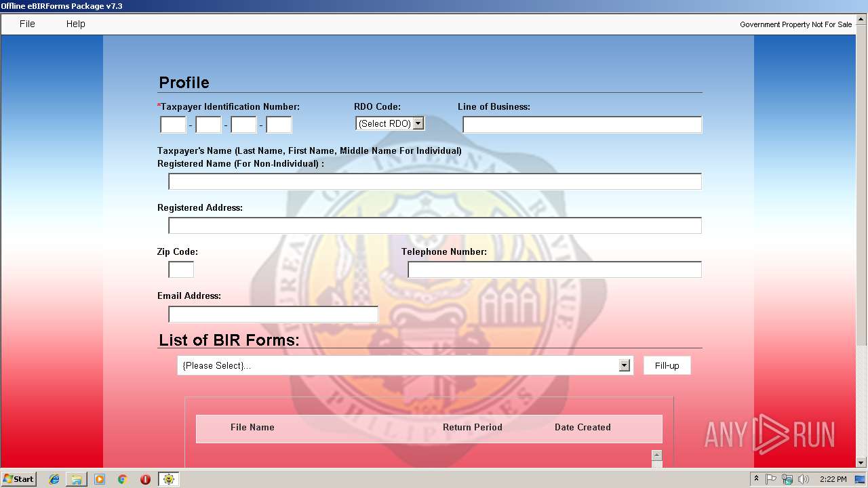Image resolution: width=868 pixels, height=488 pixels.
Task: Open volume speaker tray icon
Action: [x=804, y=479]
